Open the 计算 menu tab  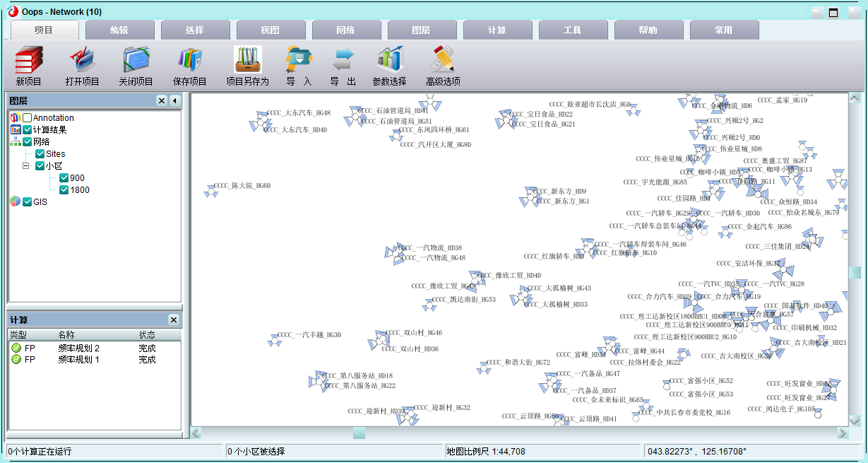click(497, 30)
